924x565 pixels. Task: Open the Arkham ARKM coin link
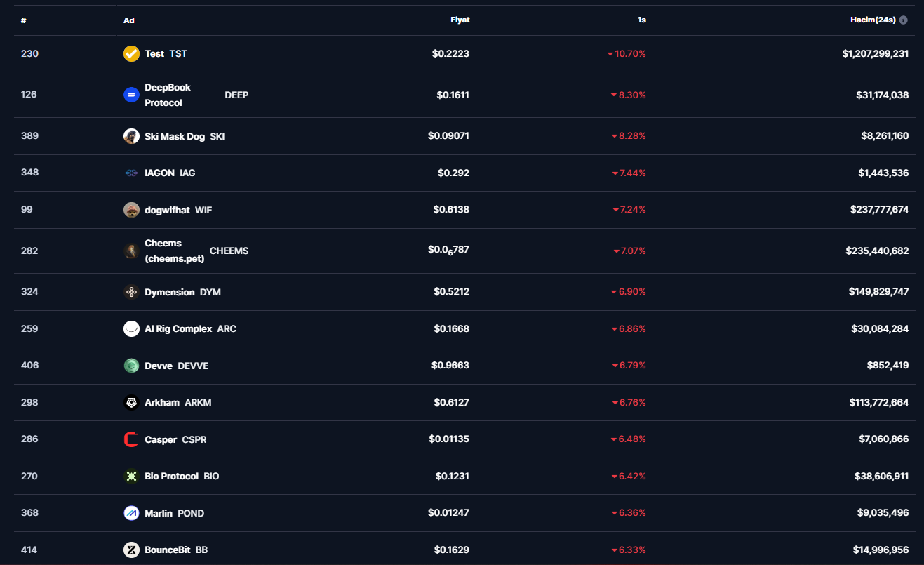point(162,402)
